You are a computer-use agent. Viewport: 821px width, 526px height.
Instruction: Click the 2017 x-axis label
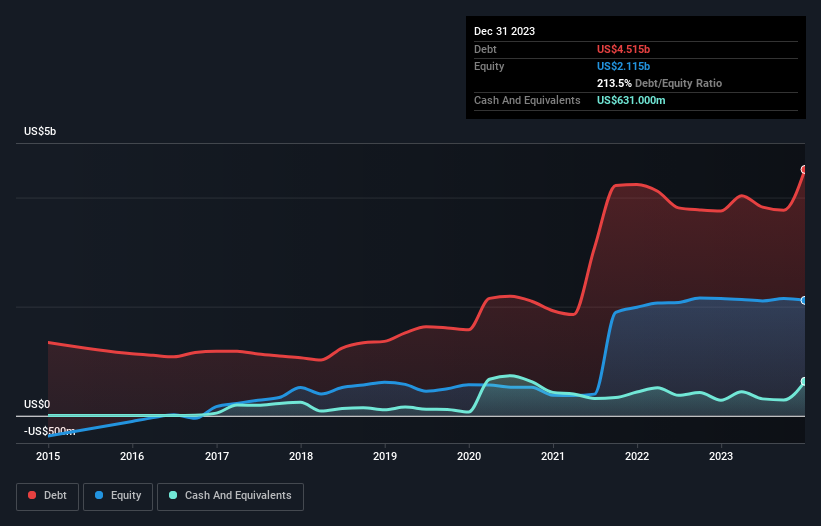tap(217, 456)
